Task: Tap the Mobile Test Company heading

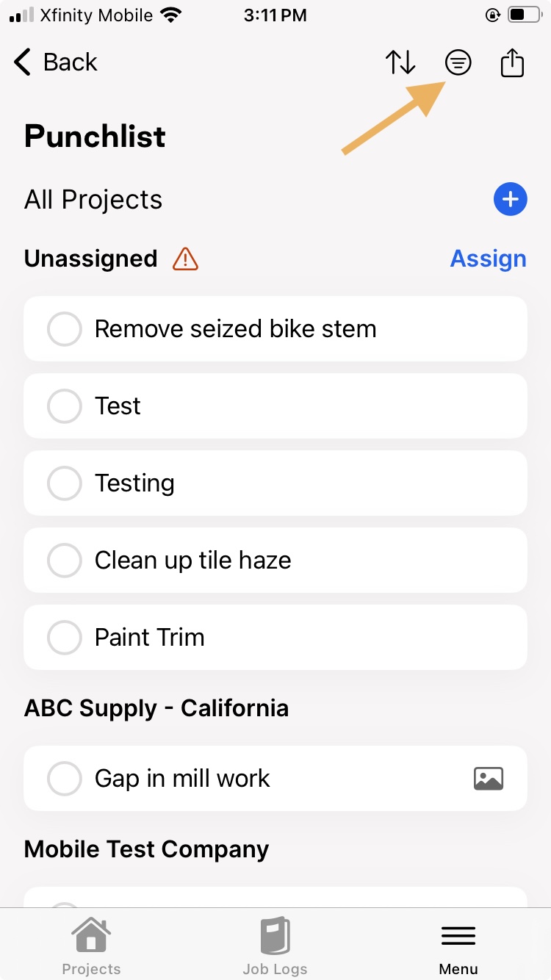Action: point(147,849)
